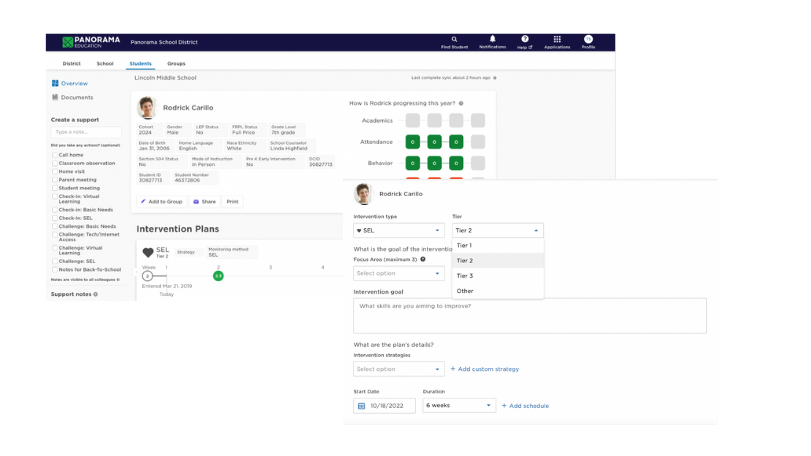Check the Parent meeting checkbox
This screenshot has height=456, width=811.
tap(55, 180)
